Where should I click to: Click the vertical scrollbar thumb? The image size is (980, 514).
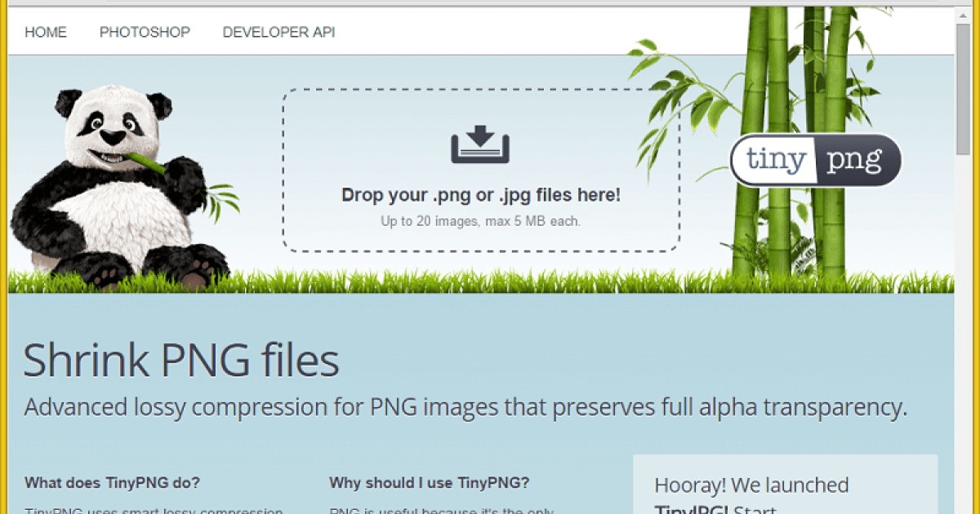point(964,90)
